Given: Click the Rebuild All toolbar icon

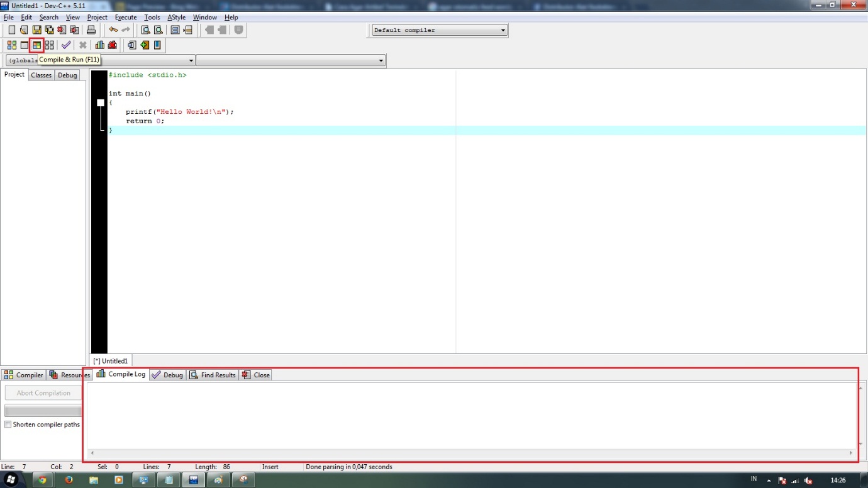Looking at the screenshot, I should pyautogui.click(x=50, y=45).
